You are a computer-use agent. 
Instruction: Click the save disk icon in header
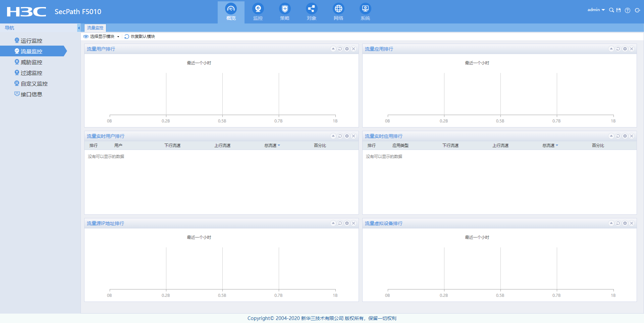pyautogui.click(x=619, y=10)
